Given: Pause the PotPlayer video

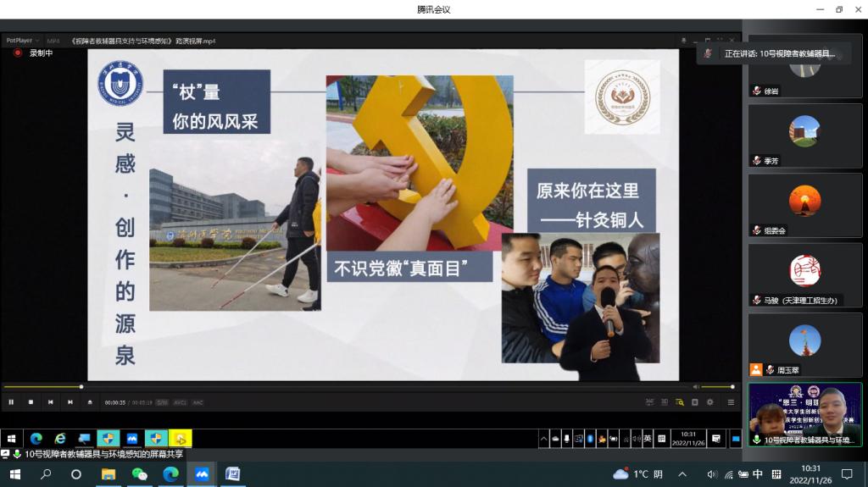Looking at the screenshot, I should tap(11, 402).
